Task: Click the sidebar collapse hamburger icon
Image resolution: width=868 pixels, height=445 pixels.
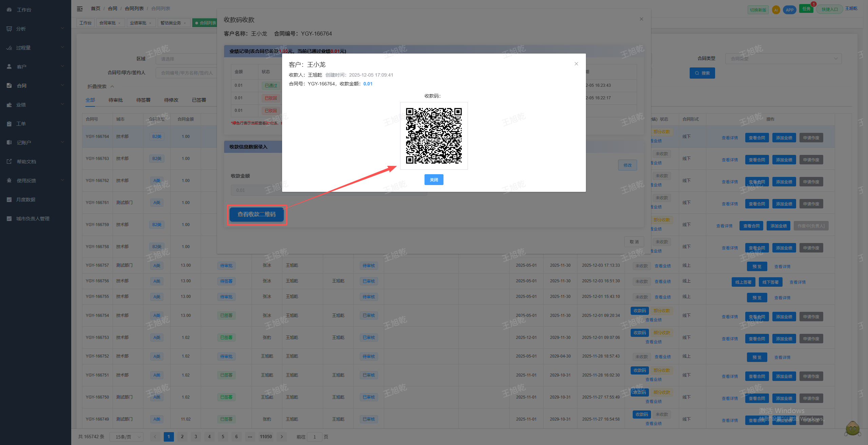Action: 80,9
